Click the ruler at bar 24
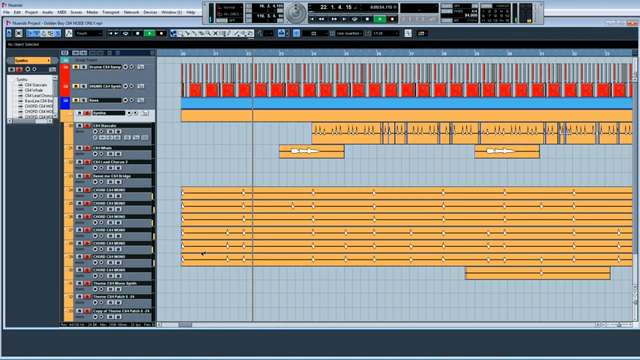Viewport: 640px width, 360px height. click(313, 53)
